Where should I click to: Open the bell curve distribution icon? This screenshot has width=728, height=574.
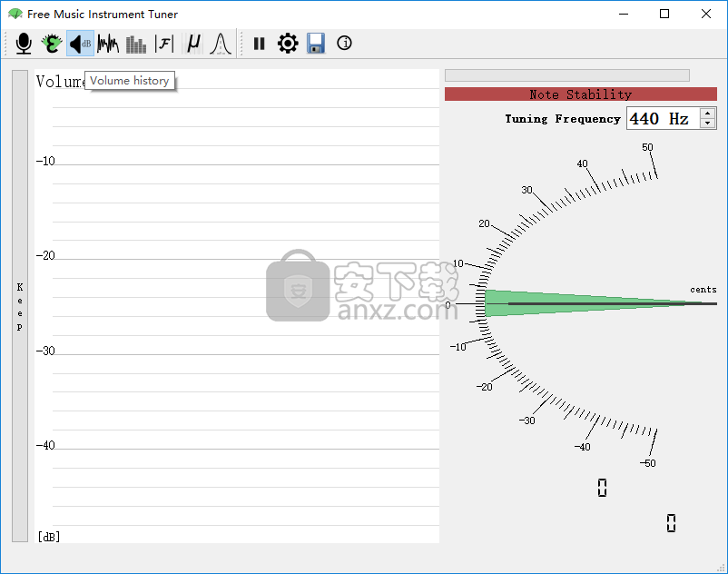[221, 44]
